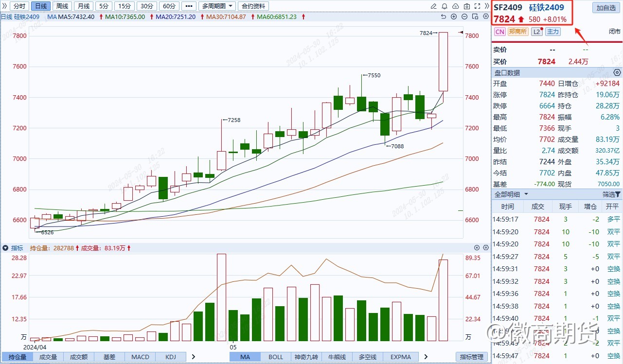Take a chart snapshot with camera icon
Image resolution: width=623 pixels, height=364 pixels.
click(467, 6)
